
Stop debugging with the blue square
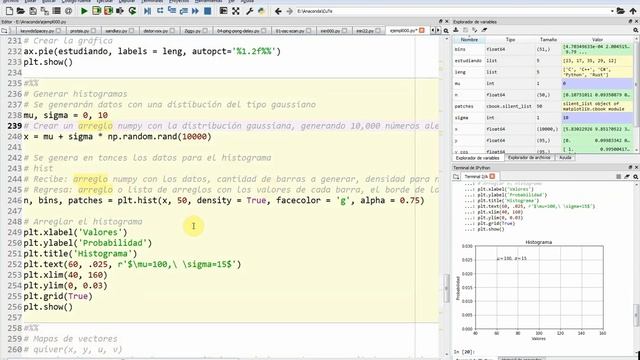click(207, 11)
